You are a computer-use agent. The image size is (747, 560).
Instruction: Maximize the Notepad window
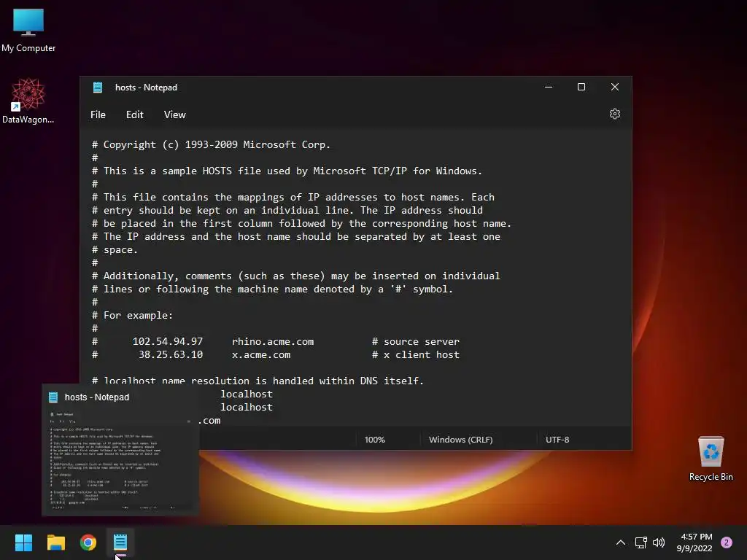[x=581, y=87]
